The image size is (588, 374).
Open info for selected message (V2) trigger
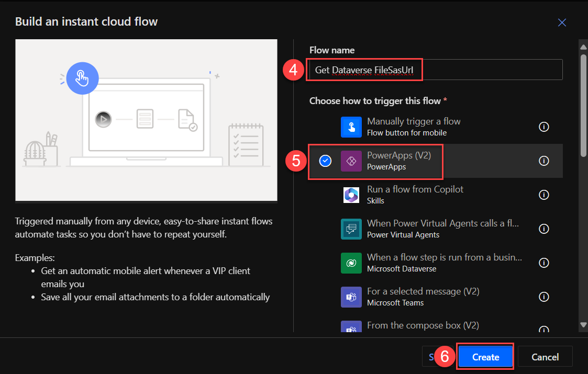coord(543,297)
